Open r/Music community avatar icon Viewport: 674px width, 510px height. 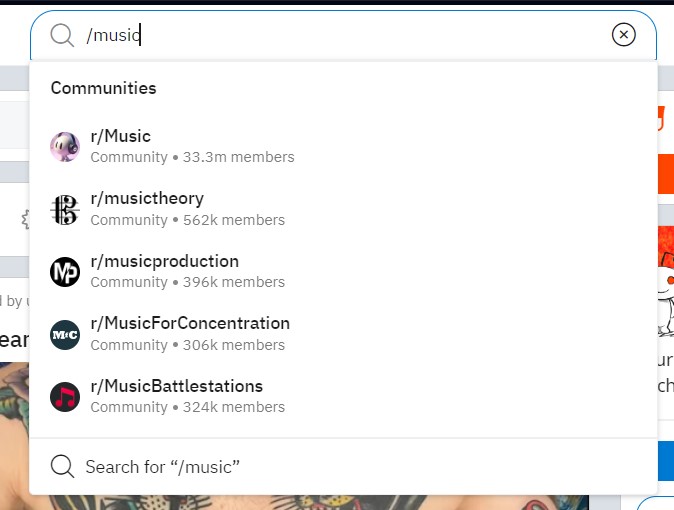(65, 147)
